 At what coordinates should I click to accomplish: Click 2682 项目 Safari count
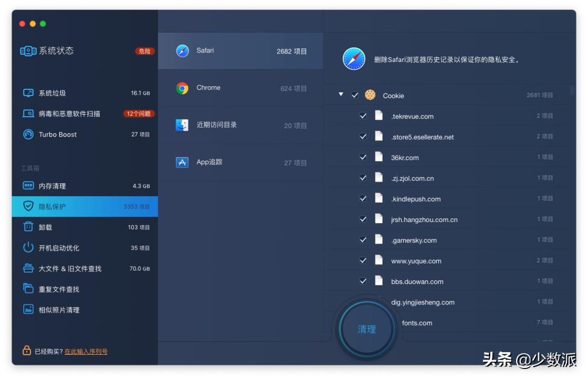(292, 51)
